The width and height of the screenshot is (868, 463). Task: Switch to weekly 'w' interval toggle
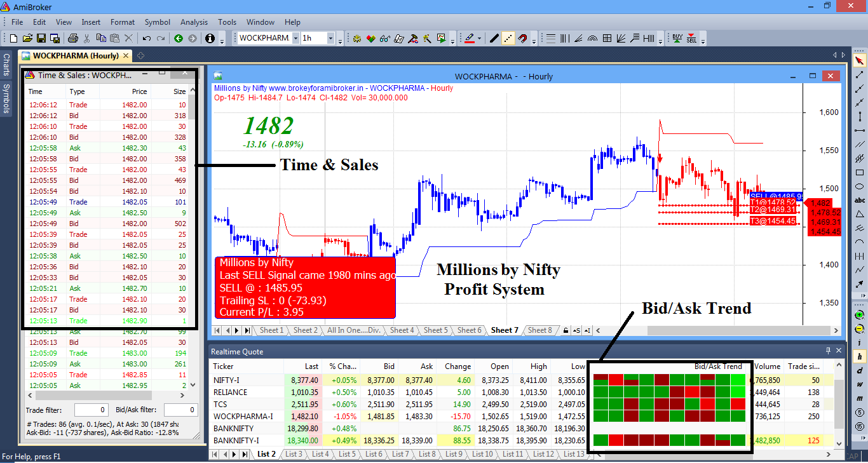point(860,385)
